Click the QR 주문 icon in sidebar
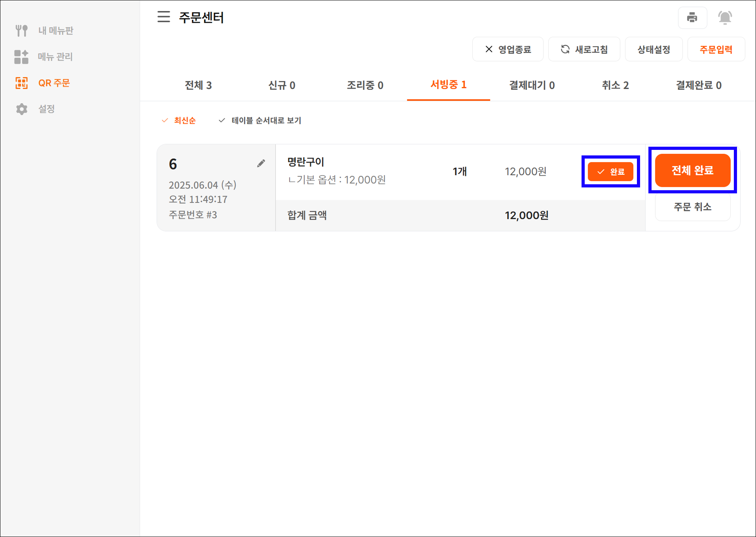The width and height of the screenshot is (756, 537). [x=21, y=83]
